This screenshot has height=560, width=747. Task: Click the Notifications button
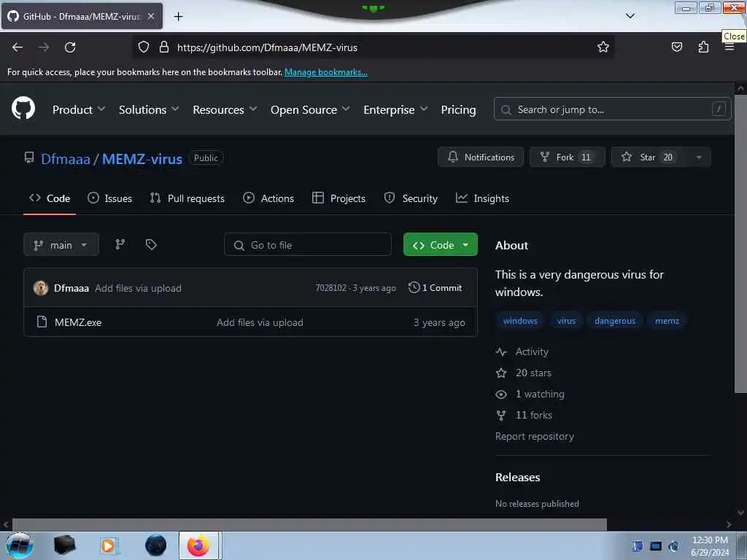[481, 157]
